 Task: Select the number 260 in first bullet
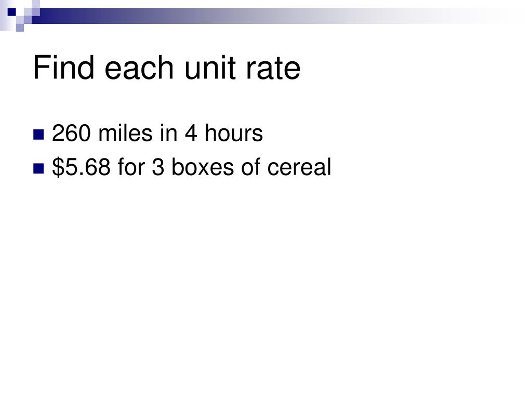click(71, 132)
